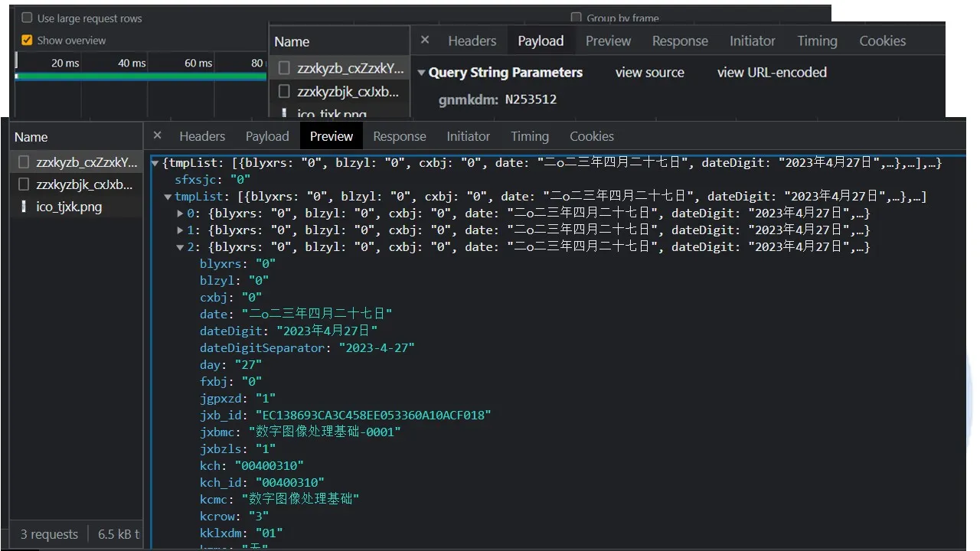Select zzxkyzb_cxZzxkY request in upper list
The width and height of the screenshot is (980, 551).
coord(340,68)
